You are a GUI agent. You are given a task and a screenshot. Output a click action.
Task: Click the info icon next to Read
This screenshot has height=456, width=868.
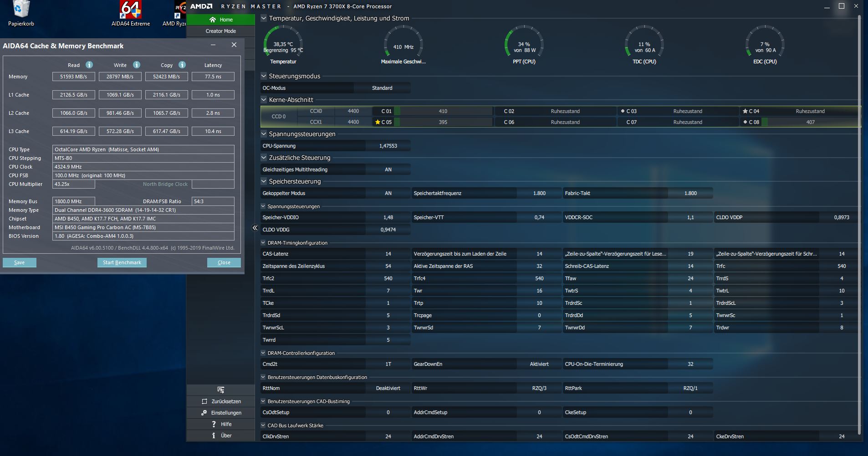tap(89, 65)
